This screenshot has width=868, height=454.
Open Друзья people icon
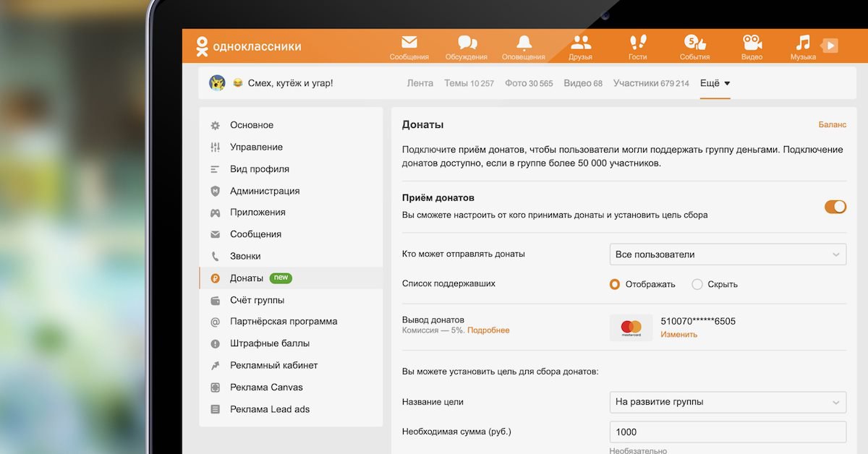pyautogui.click(x=581, y=42)
